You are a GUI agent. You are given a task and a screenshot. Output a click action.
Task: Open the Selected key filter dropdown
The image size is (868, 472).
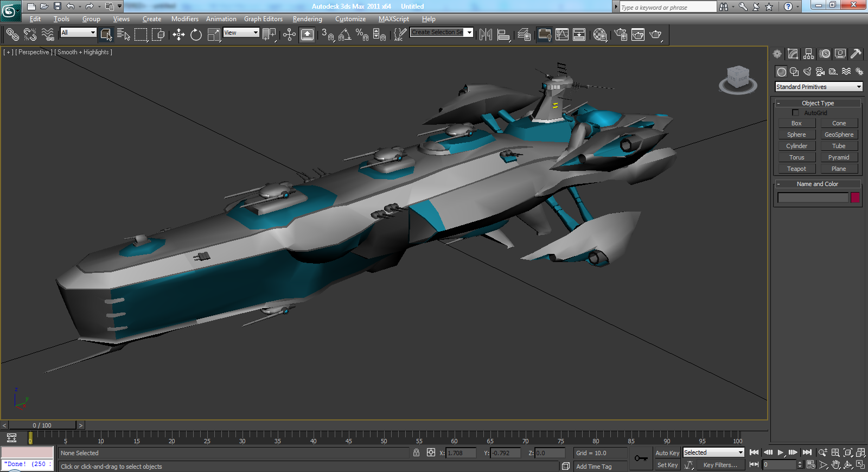[x=713, y=452]
